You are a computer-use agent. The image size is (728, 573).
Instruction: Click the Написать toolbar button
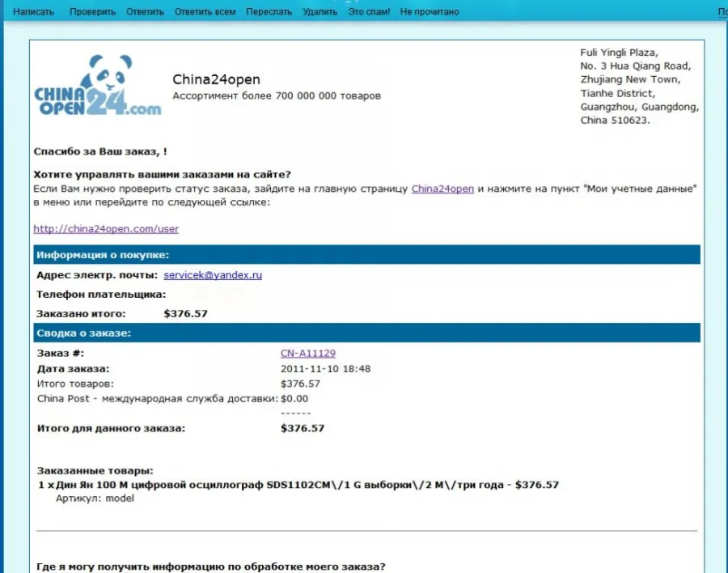pyautogui.click(x=33, y=11)
